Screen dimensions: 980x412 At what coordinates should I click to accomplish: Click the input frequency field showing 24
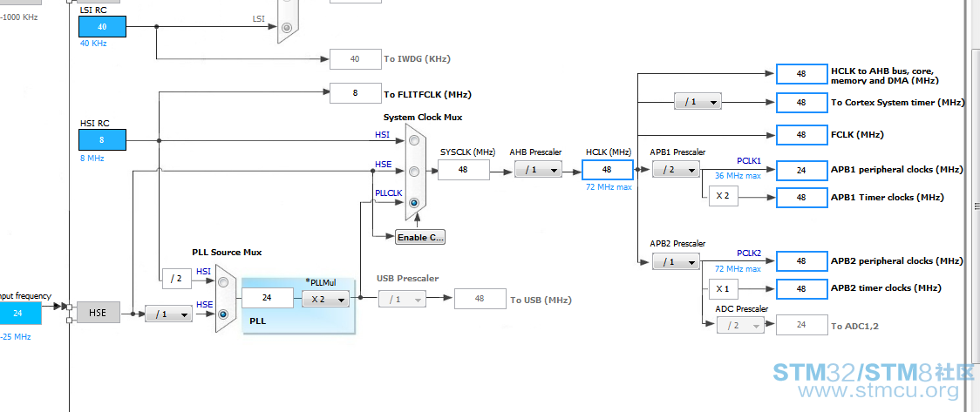19,313
